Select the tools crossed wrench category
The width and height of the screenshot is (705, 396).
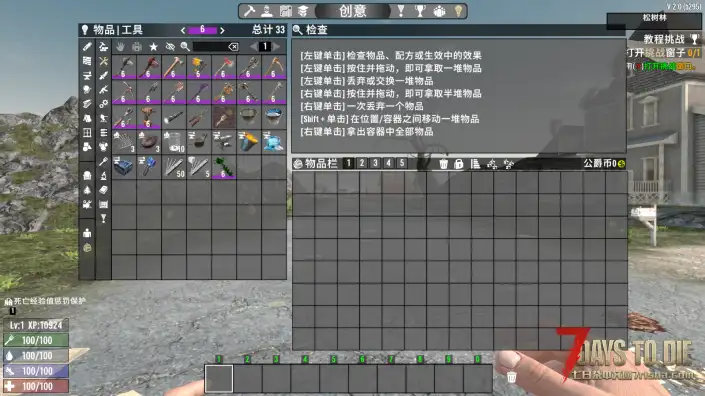click(x=103, y=61)
